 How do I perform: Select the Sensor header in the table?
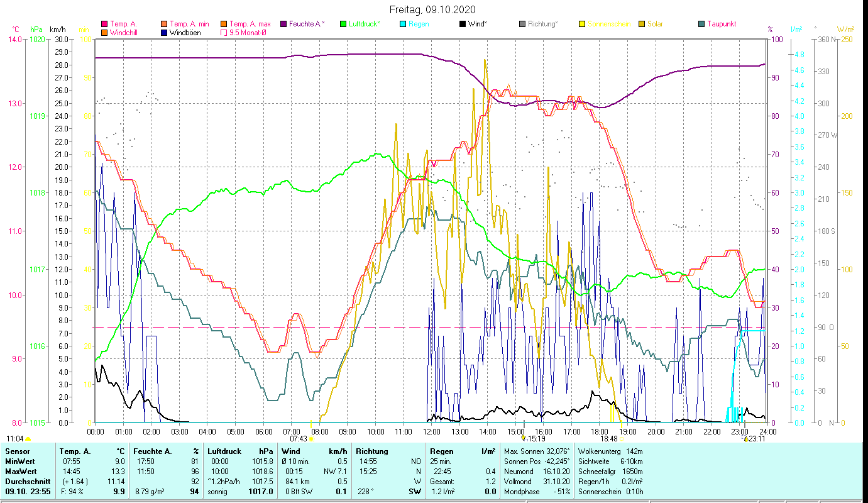point(17,451)
